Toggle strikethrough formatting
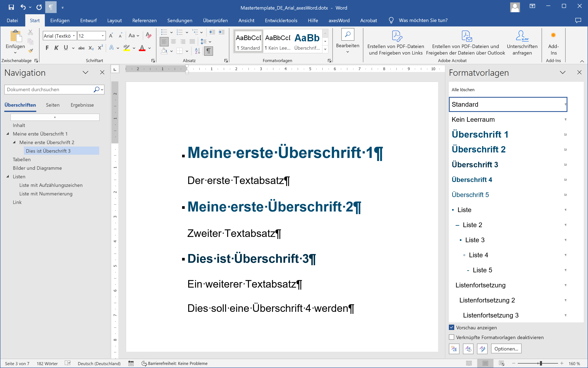Image resolution: width=588 pixels, height=368 pixels. click(81, 48)
